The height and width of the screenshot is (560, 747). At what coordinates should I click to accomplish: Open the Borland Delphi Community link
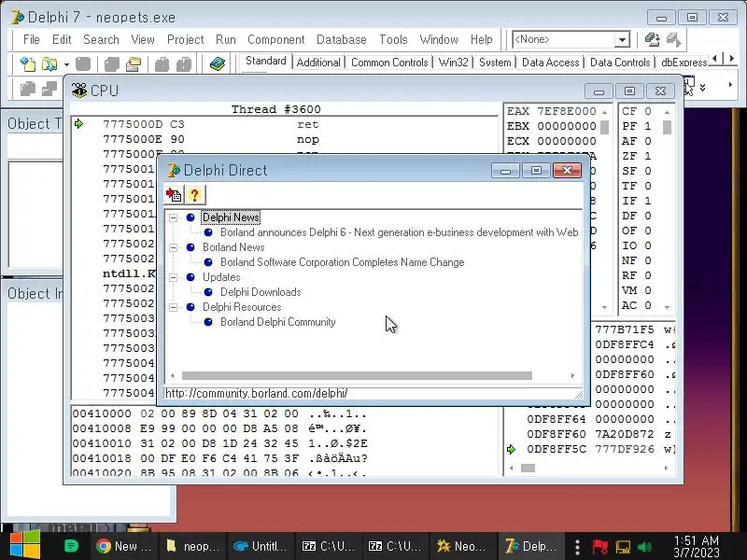click(x=277, y=322)
